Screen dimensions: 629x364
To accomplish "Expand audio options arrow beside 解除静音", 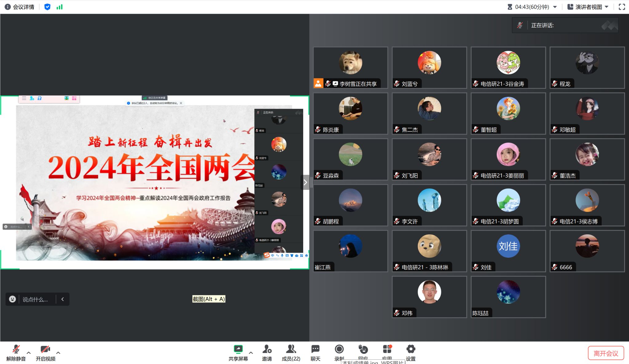I will point(29,353).
